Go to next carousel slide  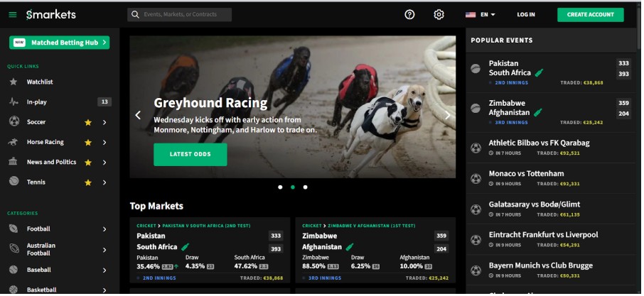click(x=448, y=115)
